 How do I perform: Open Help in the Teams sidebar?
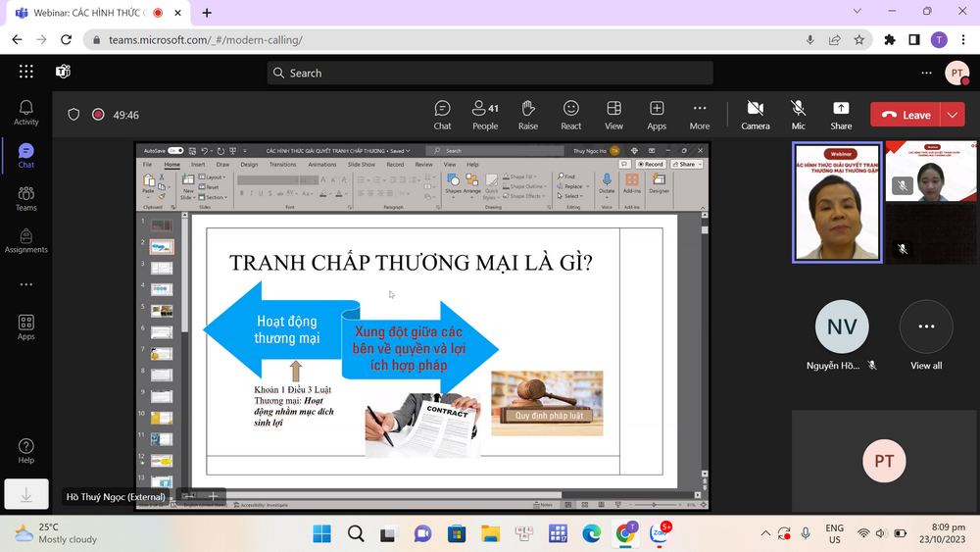coord(26,451)
